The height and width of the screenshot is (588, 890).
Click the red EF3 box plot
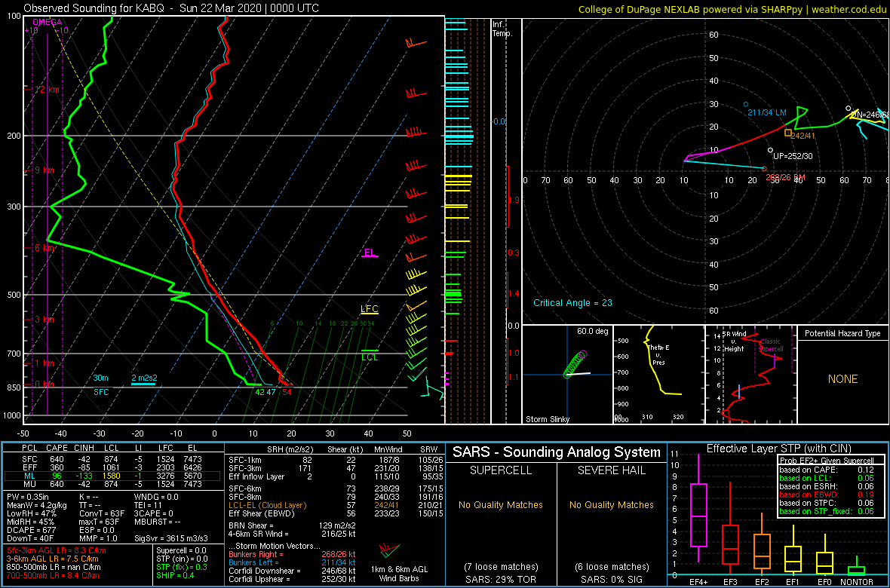729,526
